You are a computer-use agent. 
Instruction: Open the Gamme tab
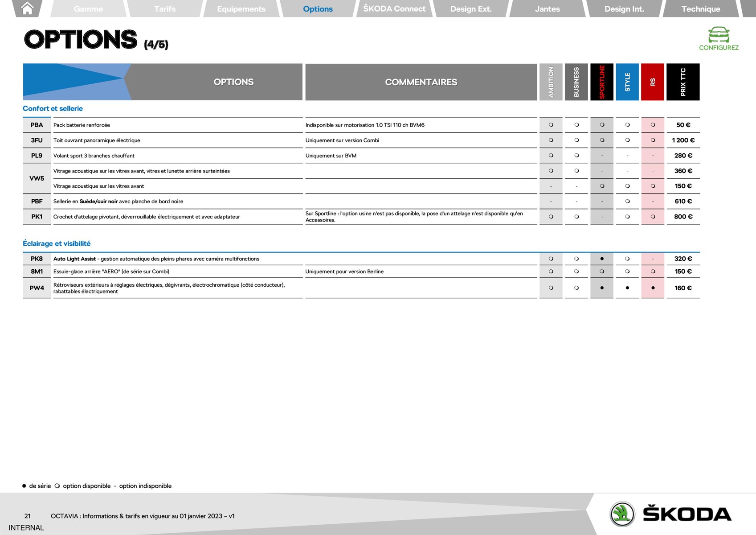click(x=88, y=9)
